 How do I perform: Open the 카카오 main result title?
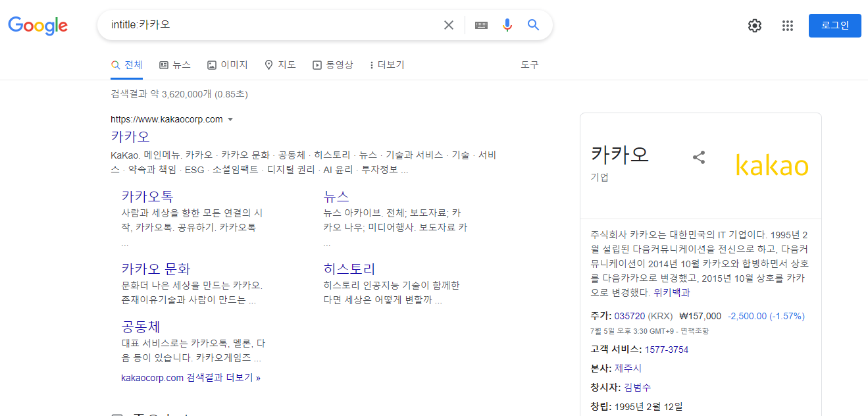(130, 136)
